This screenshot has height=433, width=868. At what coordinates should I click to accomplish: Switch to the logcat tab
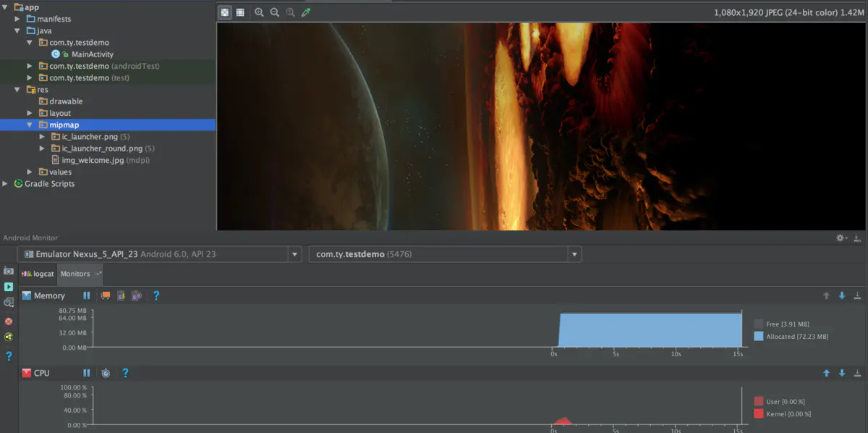click(x=38, y=274)
